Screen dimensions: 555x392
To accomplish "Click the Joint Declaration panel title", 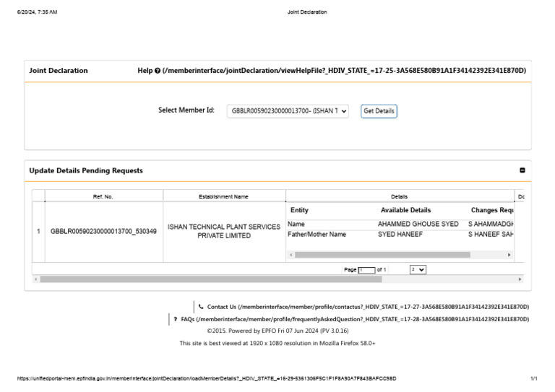I will [x=59, y=71].
